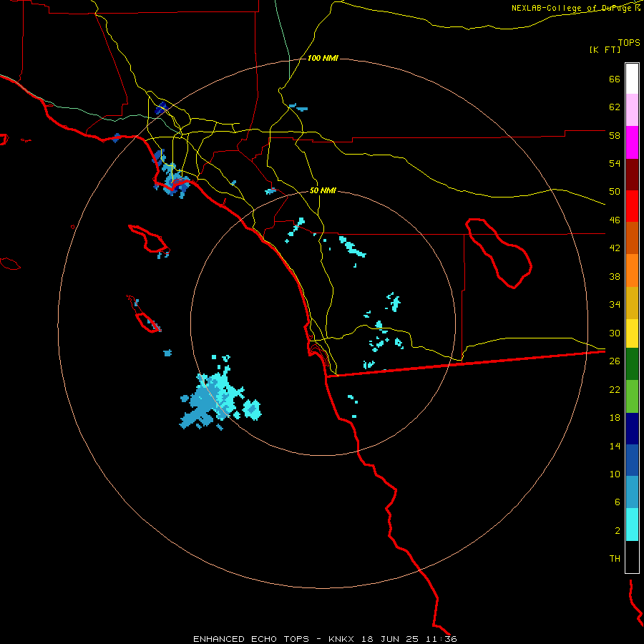
Task: Click the TH threshold label
Action: click(615, 559)
